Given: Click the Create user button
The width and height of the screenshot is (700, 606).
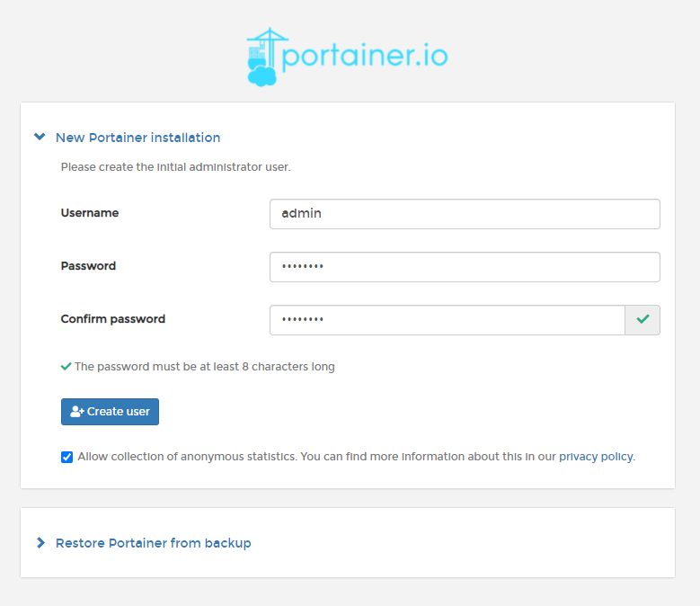Looking at the screenshot, I should [x=110, y=412].
